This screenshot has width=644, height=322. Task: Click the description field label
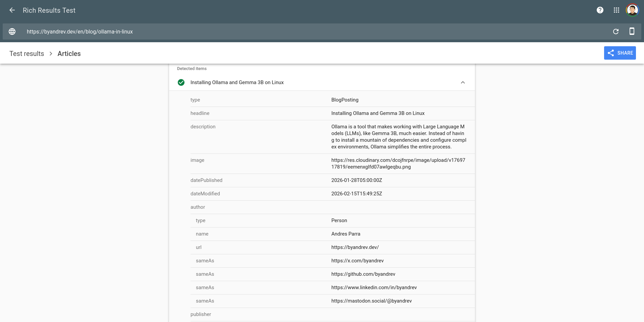pyautogui.click(x=203, y=127)
